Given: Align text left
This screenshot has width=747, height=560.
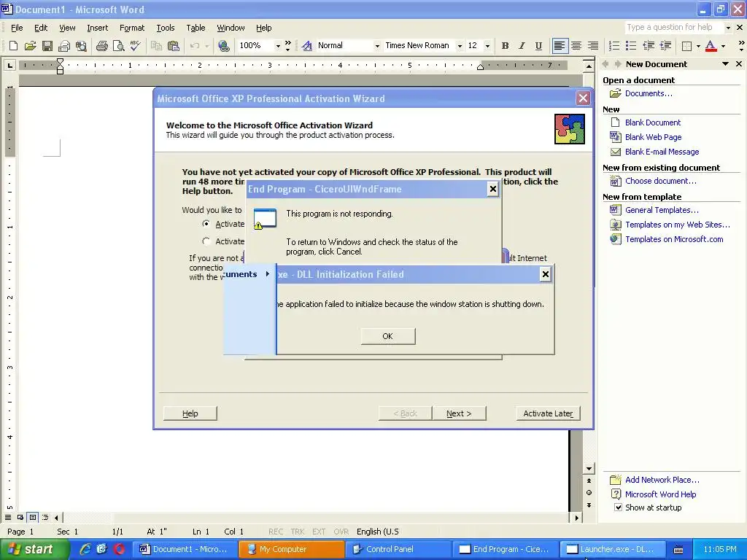Looking at the screenshot, I should pyautogui.click(x=560, y=46).
